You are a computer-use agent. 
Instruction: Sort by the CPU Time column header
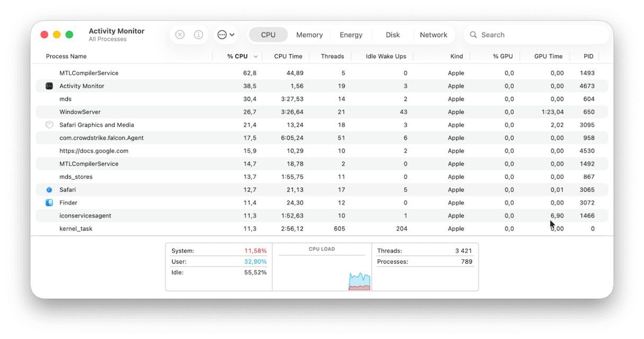click(288, 57)
